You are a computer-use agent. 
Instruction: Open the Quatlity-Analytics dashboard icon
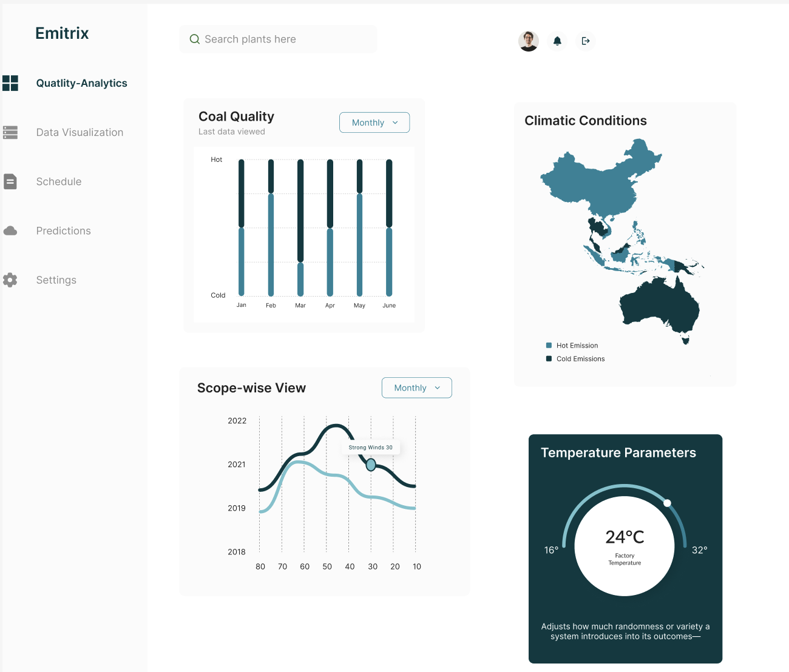pyautogui.click(x=11, y=83)
